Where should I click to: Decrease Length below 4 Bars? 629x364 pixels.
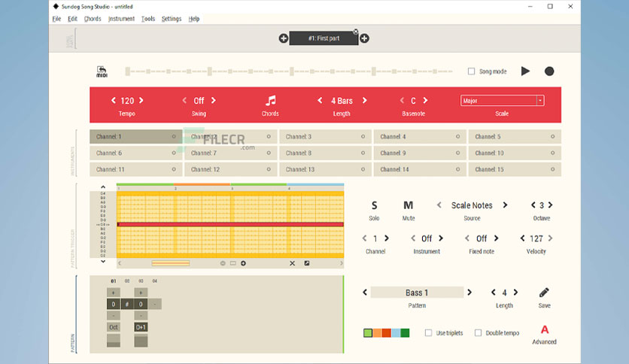[320, 100]
